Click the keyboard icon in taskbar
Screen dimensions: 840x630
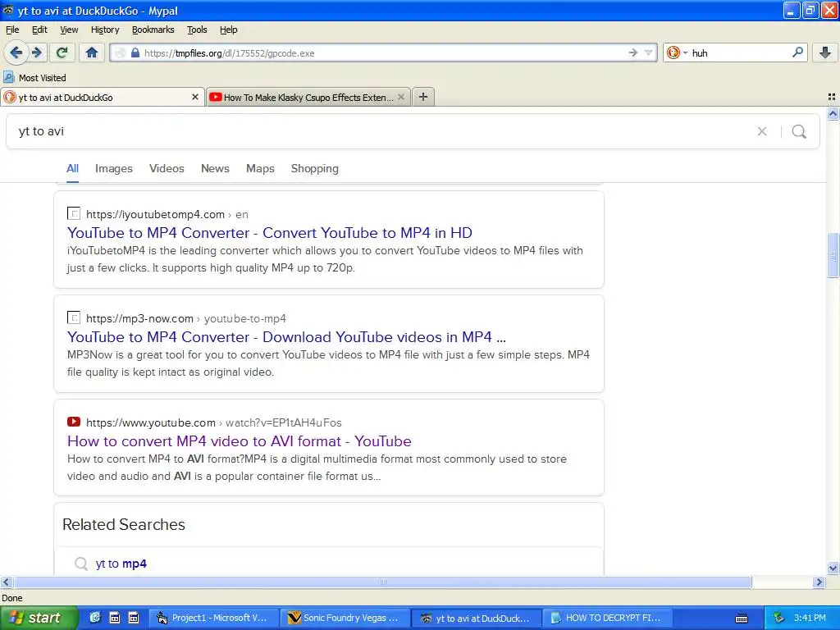click(742, 619)
